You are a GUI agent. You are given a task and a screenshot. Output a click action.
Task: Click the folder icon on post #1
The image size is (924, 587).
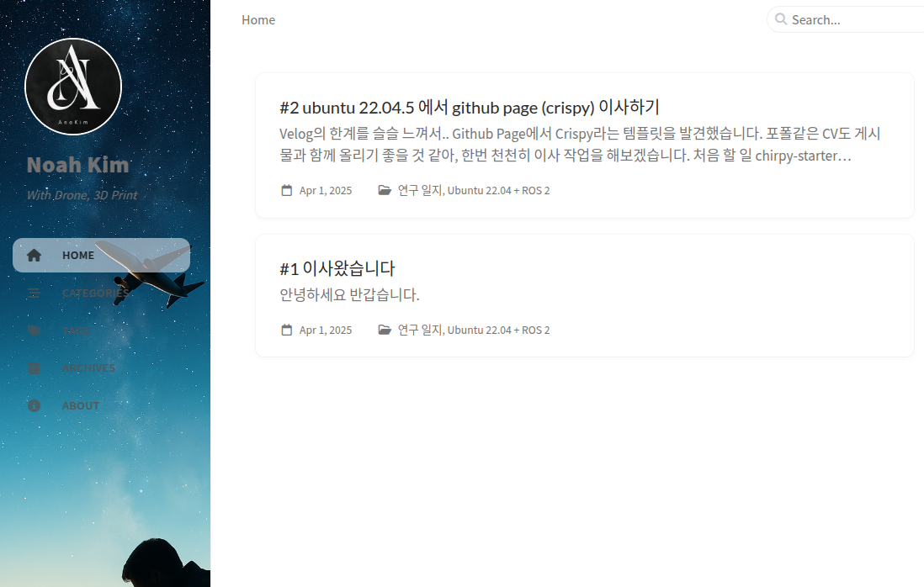click(x=385, y=330)
